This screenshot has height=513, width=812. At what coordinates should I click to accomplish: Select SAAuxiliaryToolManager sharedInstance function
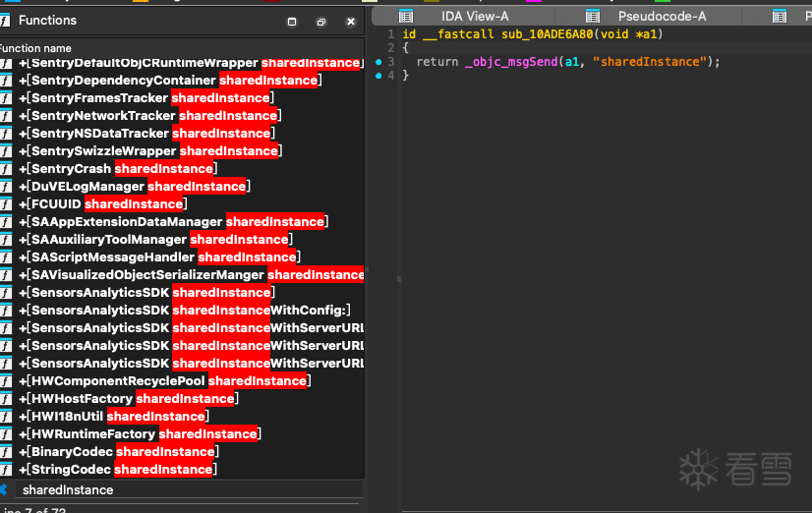click(182, 239)
